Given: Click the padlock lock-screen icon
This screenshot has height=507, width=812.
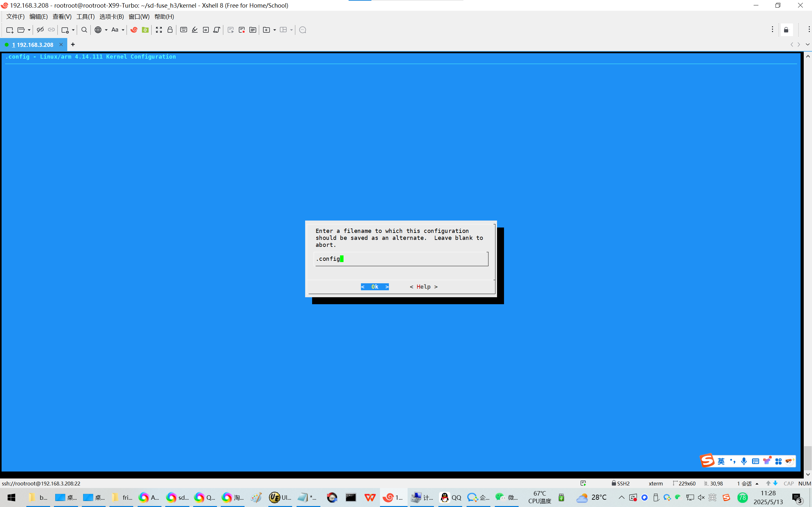Looking at the screenshot, I should [x=170, y=30].
